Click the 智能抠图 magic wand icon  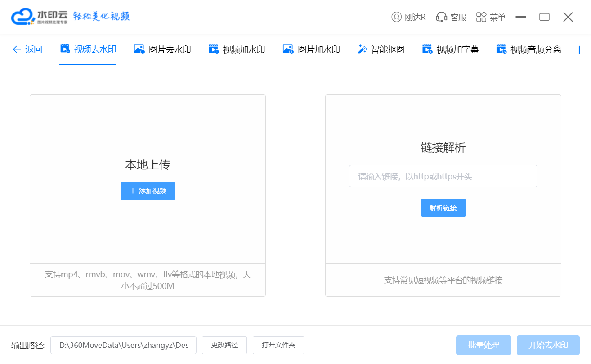click(362, 49)
